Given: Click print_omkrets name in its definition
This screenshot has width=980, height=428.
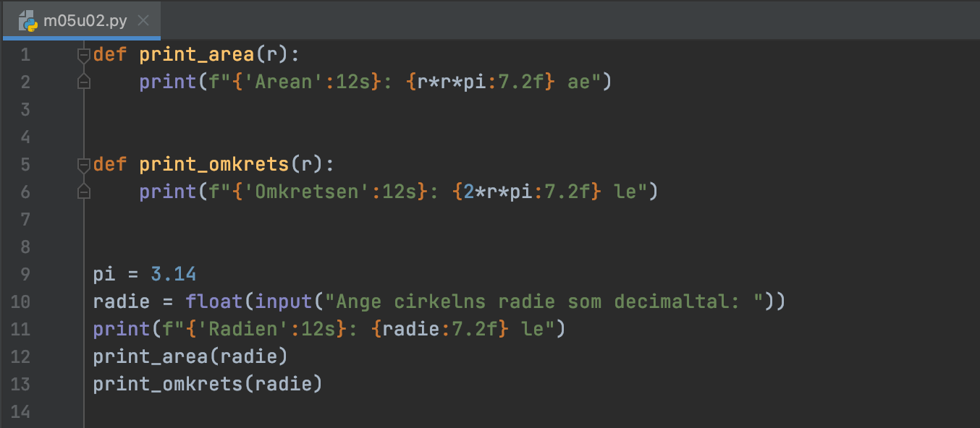Looking at the screenshot, I should point(214,165).
